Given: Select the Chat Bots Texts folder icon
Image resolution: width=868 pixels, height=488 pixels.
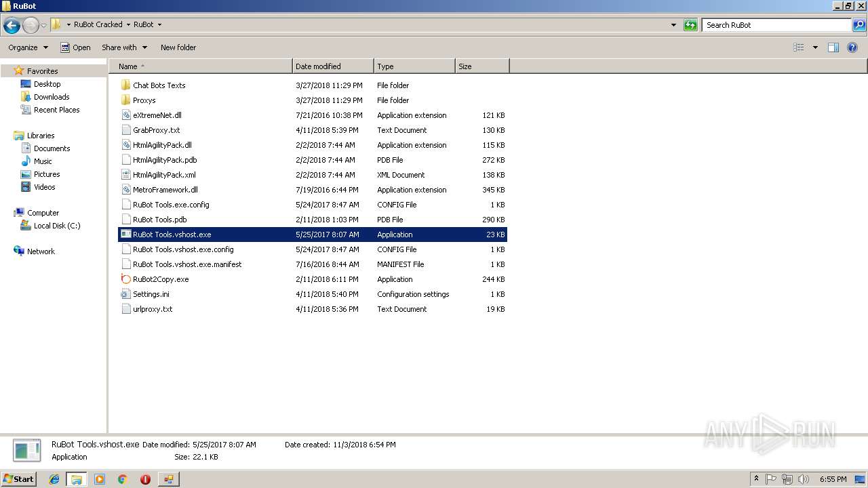Looking at the screenshot, I should (125, 85).
